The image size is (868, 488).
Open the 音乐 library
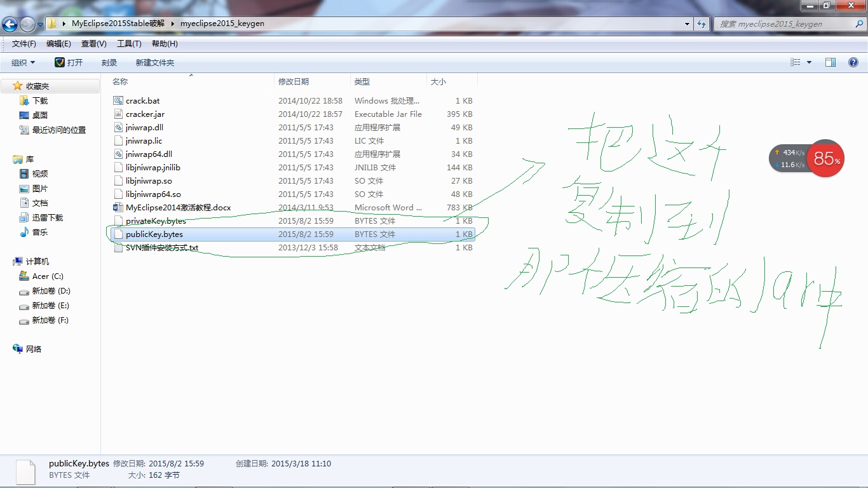40,232
